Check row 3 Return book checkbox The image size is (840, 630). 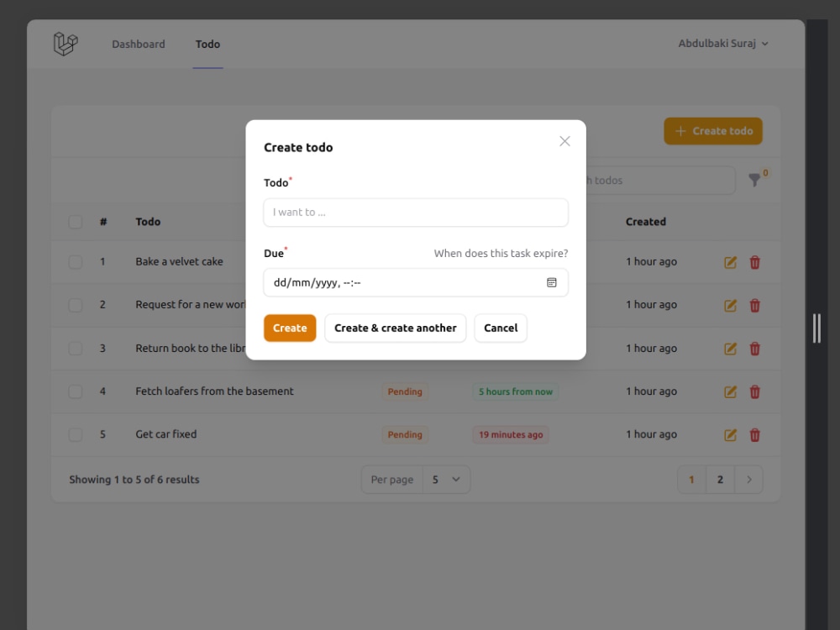[x=75, y=349]
